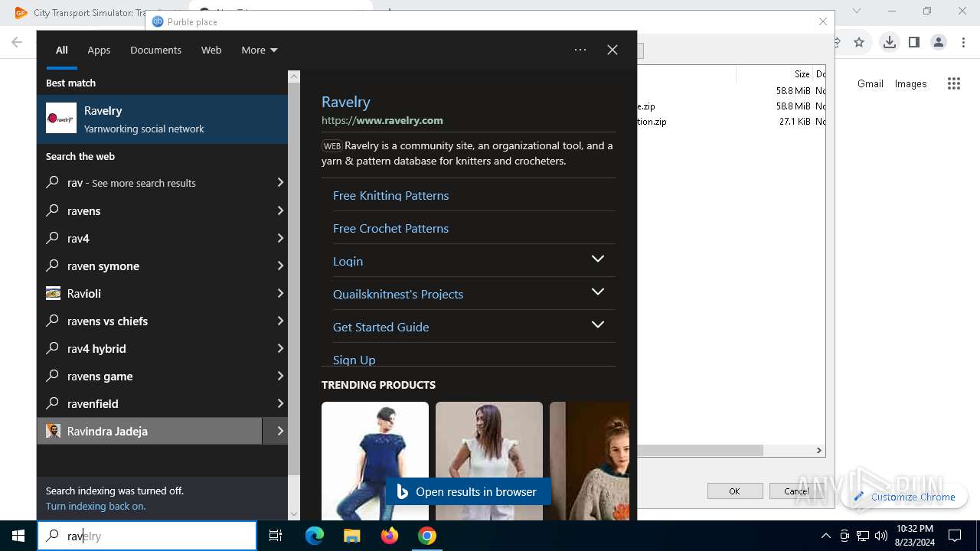Expand the Ravindra Jadeja result arrow
The image size is (980, 551).
276,431
